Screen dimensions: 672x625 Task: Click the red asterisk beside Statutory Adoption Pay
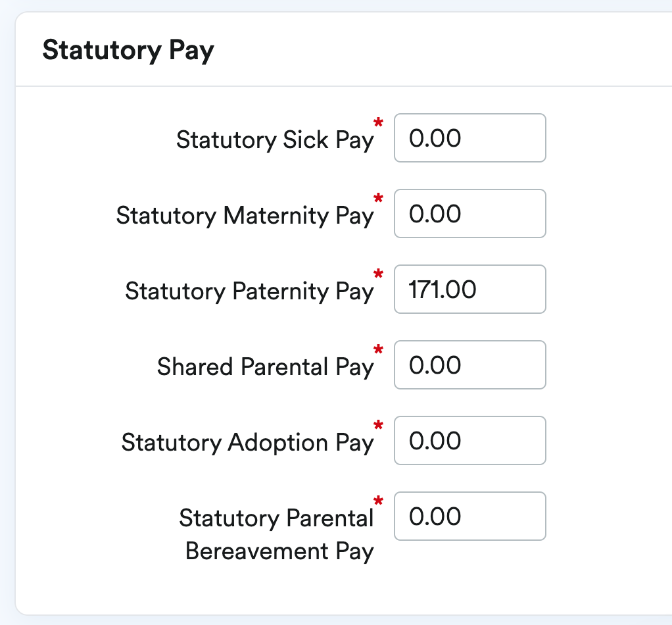tap(378, 426)
